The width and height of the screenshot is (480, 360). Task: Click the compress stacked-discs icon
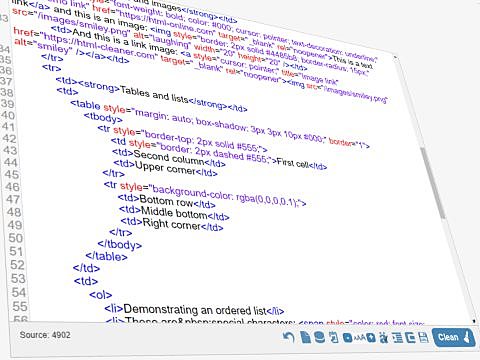320,337
